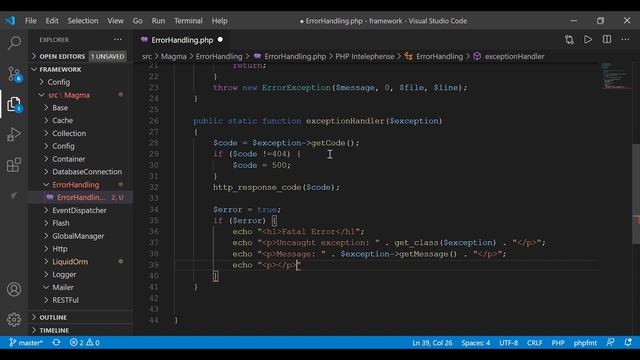The width and height of the screenshot is (640, 360).
Task: Click UTF-8 encoding in status bar
Action: point(509,342)
